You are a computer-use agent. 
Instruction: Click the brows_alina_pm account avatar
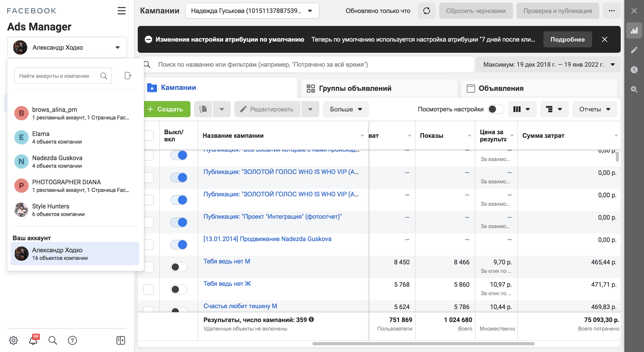click(21, 113)
